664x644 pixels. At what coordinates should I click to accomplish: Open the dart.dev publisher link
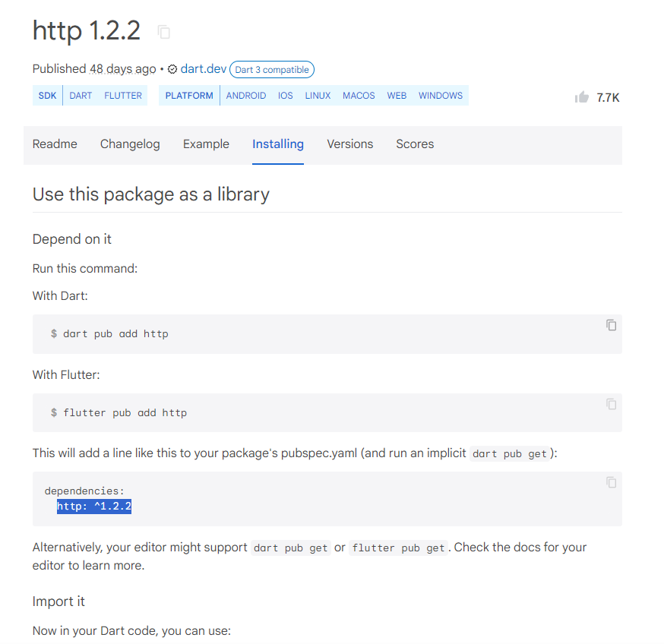tap(204, 68)
